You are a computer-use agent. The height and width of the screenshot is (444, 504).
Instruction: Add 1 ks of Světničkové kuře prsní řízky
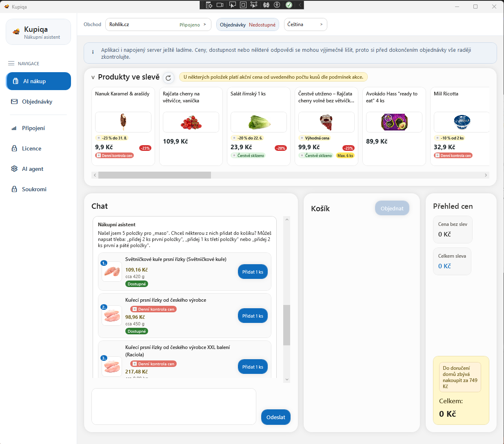point(253,272)
